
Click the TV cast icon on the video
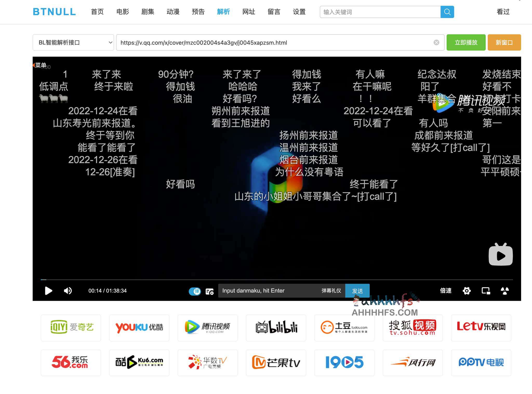click(500, 255)
